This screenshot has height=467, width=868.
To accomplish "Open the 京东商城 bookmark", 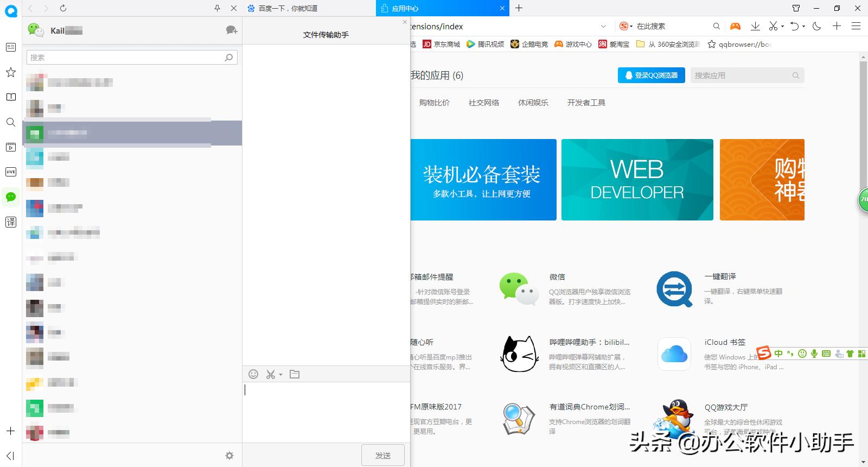I will click(442, 44).
